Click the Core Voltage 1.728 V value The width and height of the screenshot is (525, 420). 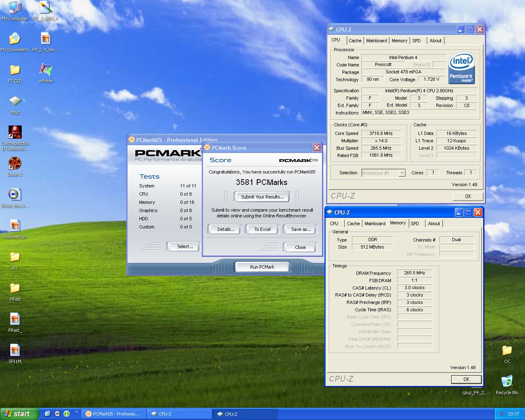pyautogui.click(x=431, y=80)
